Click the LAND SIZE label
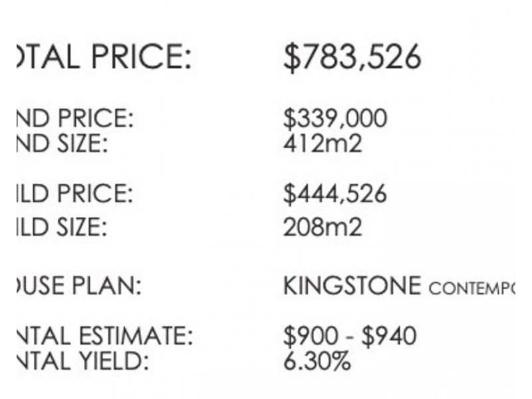 pos(61,144)
